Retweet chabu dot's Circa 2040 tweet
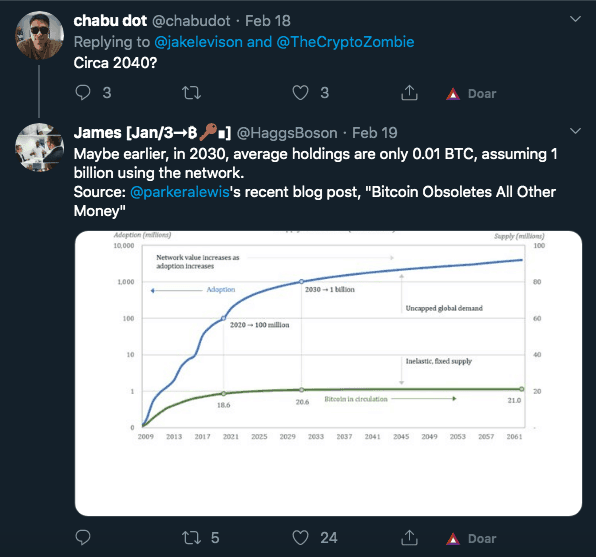 point(191,93)
